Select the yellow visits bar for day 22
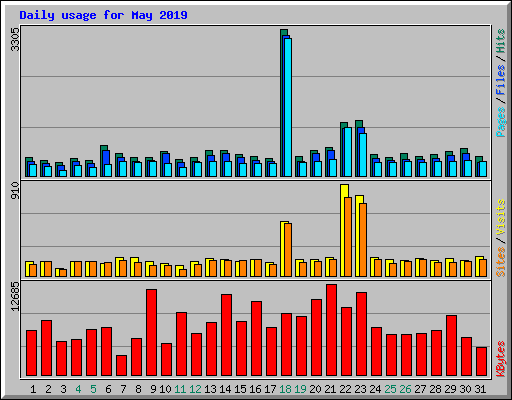Screen dimensions: 512x400 344,230
